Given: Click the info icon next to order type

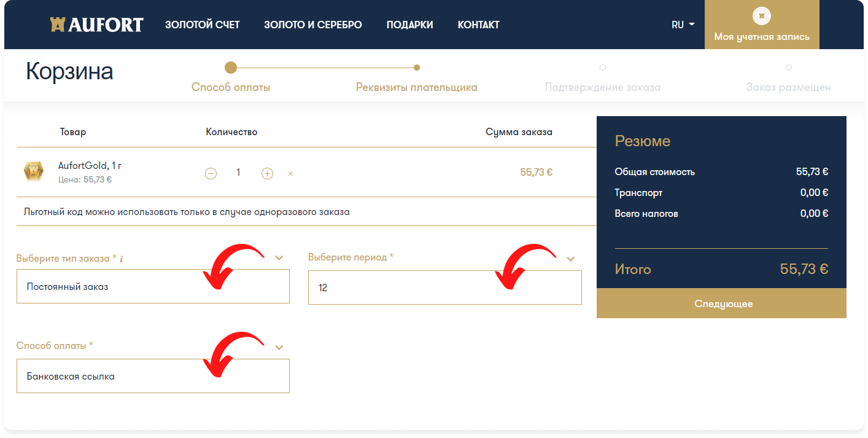Looking at the screenshot, I should [x=122, y=259].
